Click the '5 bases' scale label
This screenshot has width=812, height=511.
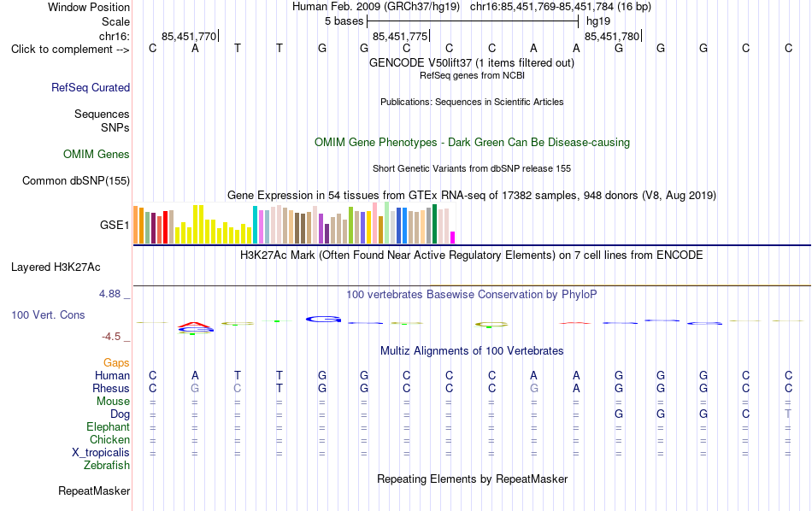(344, 21)
